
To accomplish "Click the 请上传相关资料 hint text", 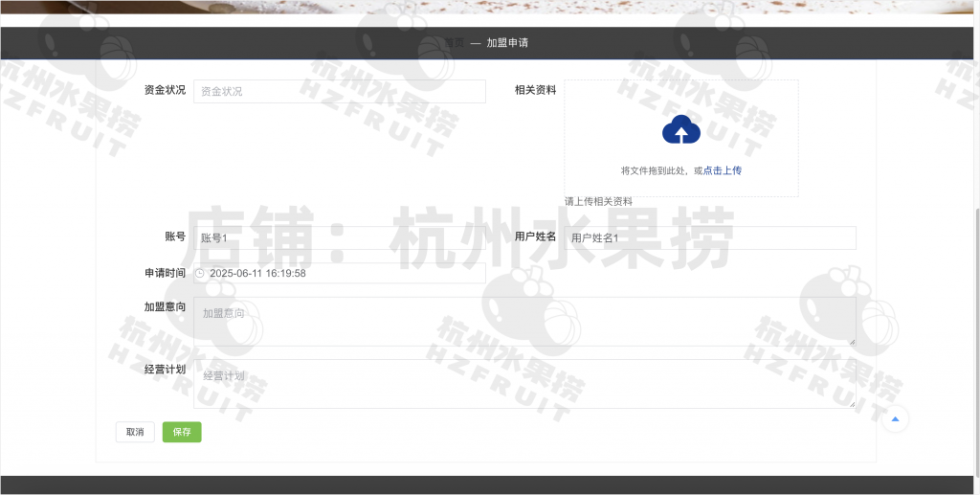I will (x=599, y=201).
